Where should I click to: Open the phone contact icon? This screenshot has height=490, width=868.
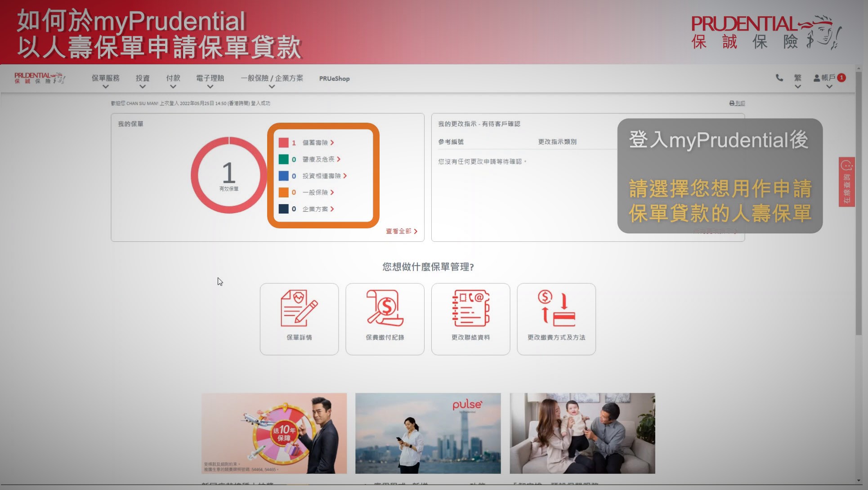[x=779, y=78]
